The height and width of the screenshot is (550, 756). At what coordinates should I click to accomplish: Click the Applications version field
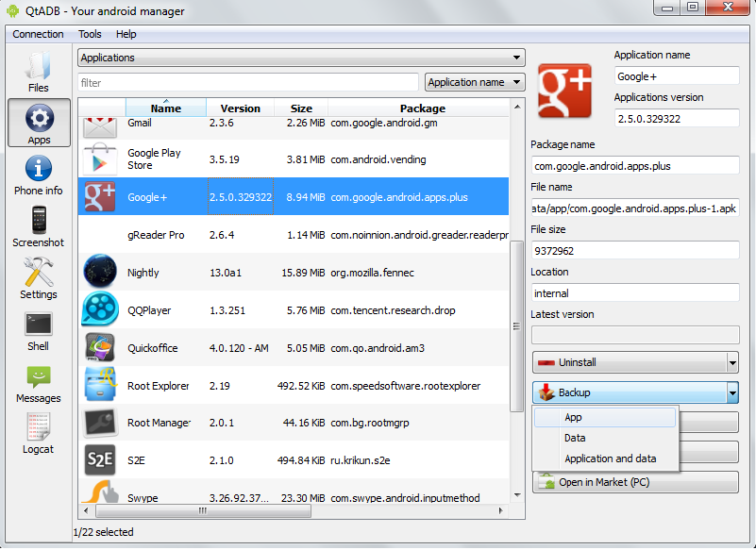click(x=677, y=119)
